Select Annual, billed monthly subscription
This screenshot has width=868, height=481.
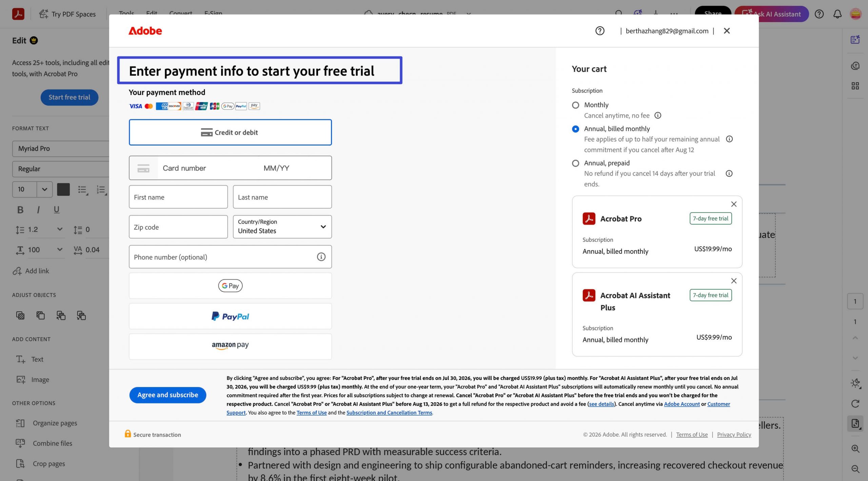(575, 129)
